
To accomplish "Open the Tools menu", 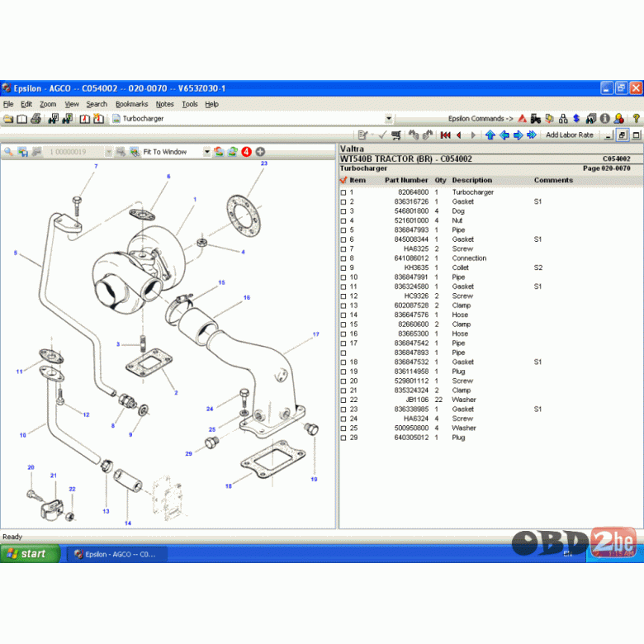I will tap(190, 104).
